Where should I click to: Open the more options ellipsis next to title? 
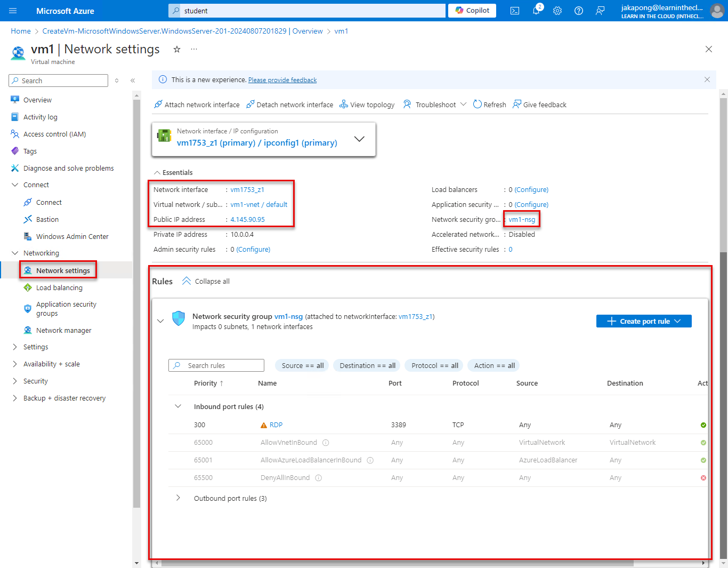coord(194,49)
